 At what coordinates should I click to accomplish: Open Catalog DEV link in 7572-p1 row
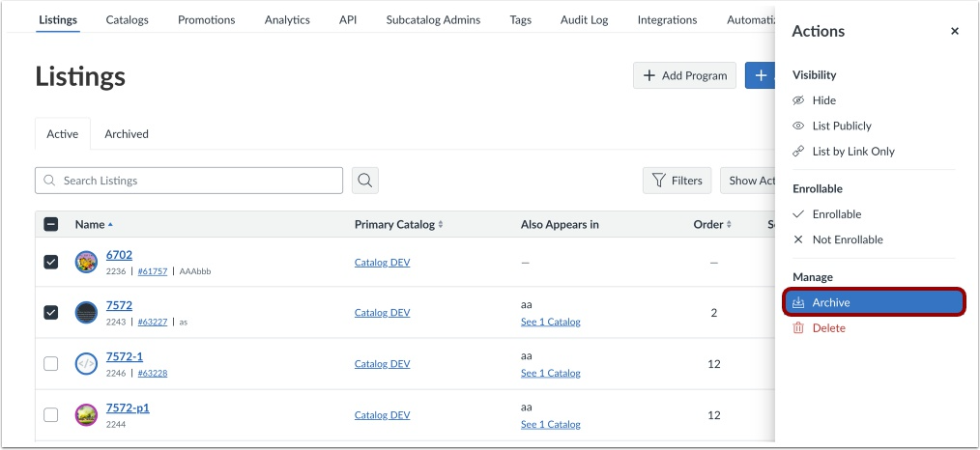382,415
